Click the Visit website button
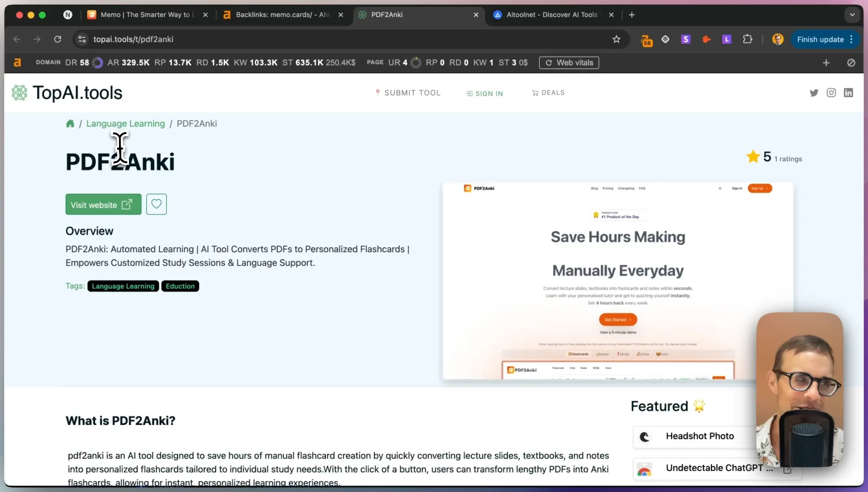The width and height of the screenshot is (868, 492). pyautogui.click(x=103, y=205)
